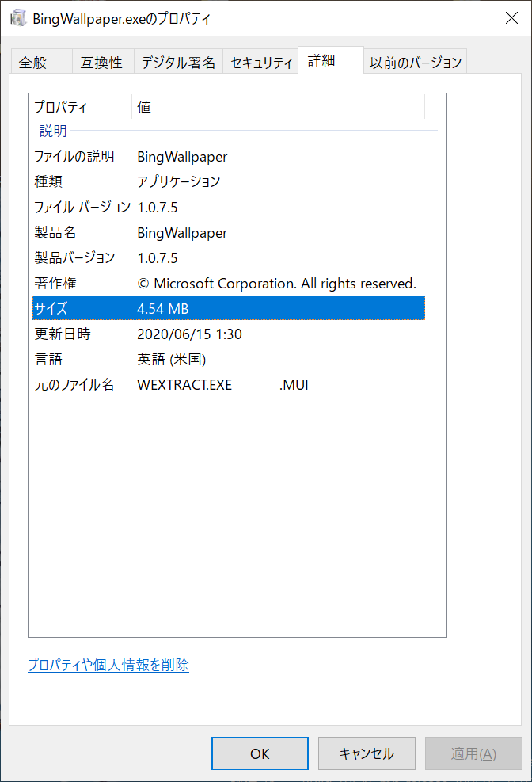The height and width of the screenshot is (782, 532).
Task: Select the 言語 row label
Action: coord(48,359)
